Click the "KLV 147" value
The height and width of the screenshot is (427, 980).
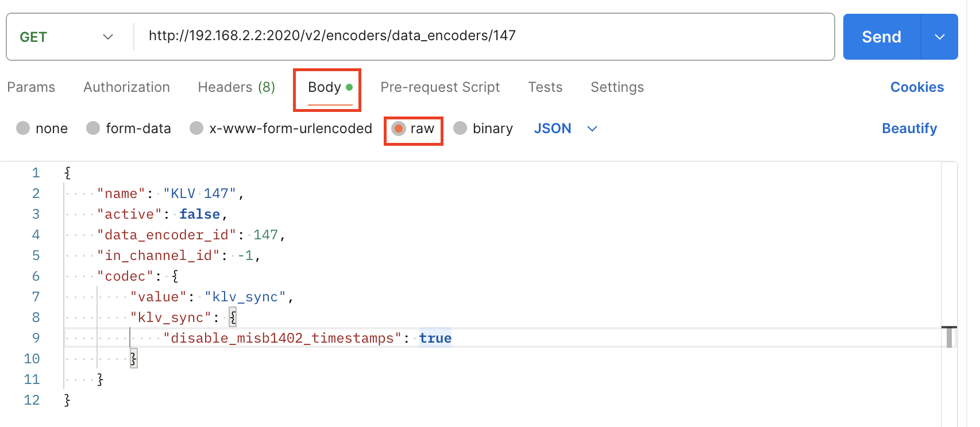pos(200,193)
